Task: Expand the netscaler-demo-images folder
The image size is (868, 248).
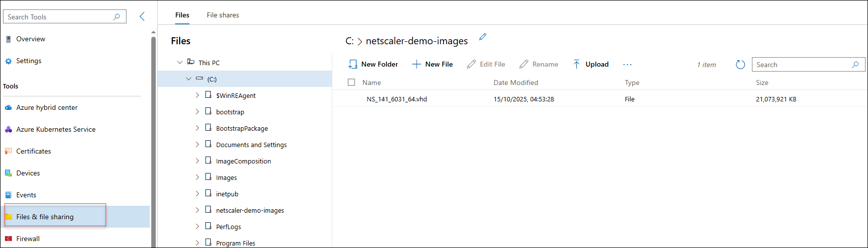Action: coord(197,210)
